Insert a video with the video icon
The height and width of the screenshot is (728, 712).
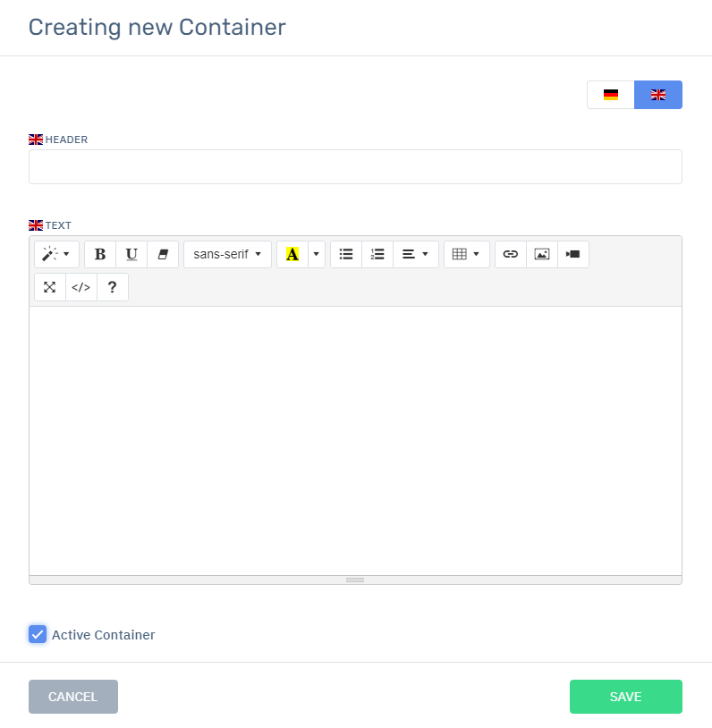tap(573, 254)
